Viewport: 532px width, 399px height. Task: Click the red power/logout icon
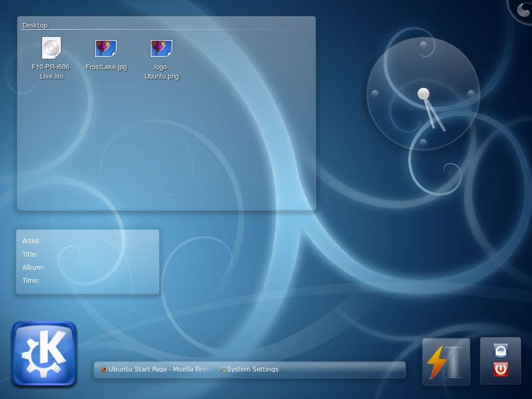[x=500, y=369]
